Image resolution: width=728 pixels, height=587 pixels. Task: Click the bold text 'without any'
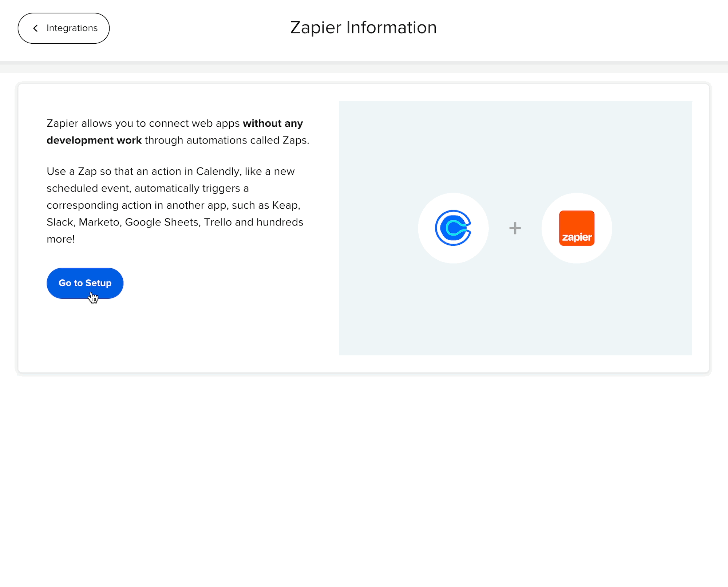coord(273,123)
